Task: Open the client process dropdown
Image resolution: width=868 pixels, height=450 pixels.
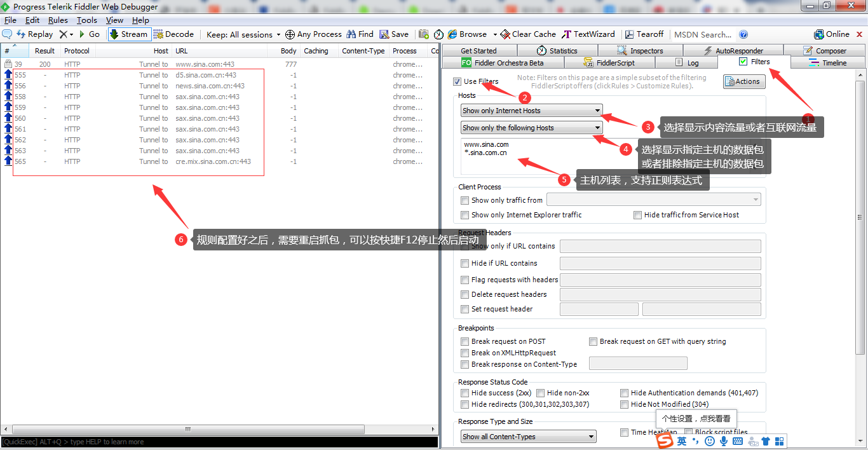Action: coord(654,200)
